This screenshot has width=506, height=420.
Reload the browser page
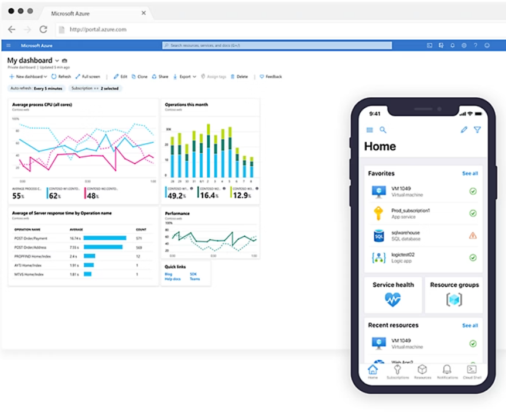[x=43, y=30]
